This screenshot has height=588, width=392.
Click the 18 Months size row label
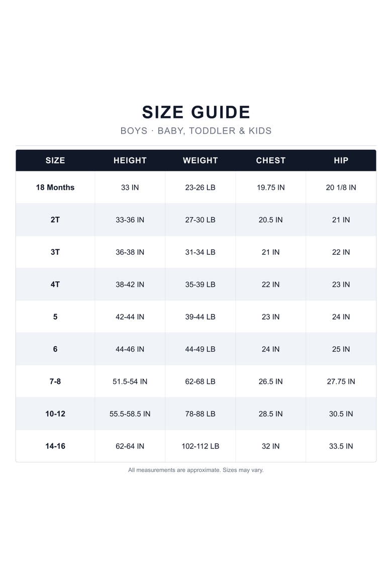tap(55, 187)
